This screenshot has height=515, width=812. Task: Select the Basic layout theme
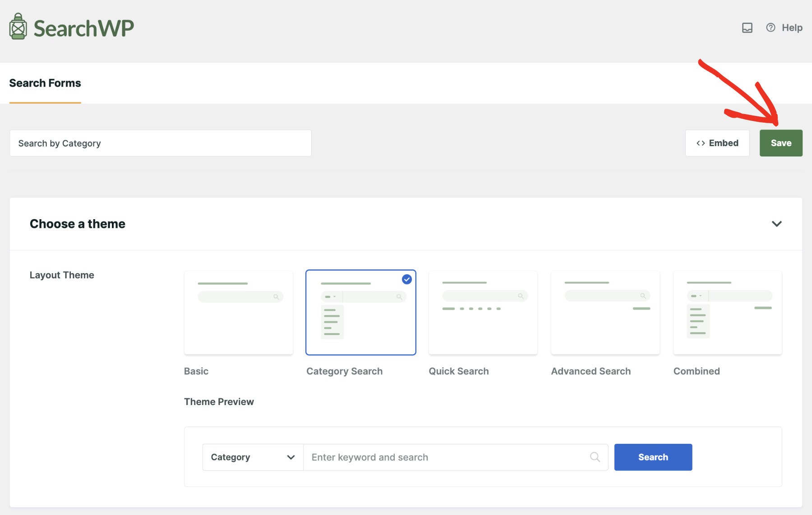(x=238, y=312)
